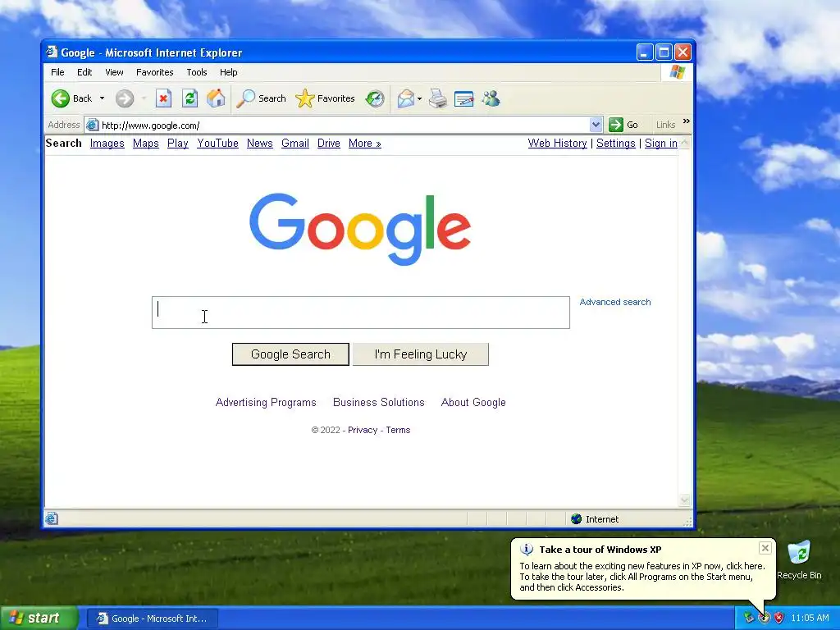Close the Windows XP tour balloon
Screen dimensions: 840x630
tap(765, 548)
